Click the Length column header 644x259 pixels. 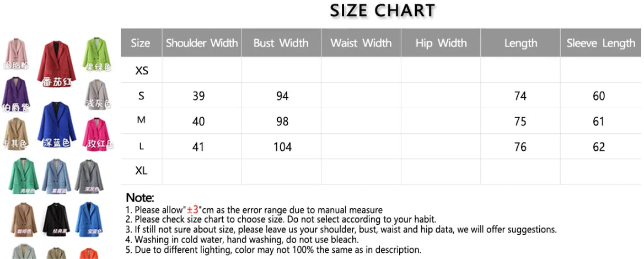coord(520,43)
